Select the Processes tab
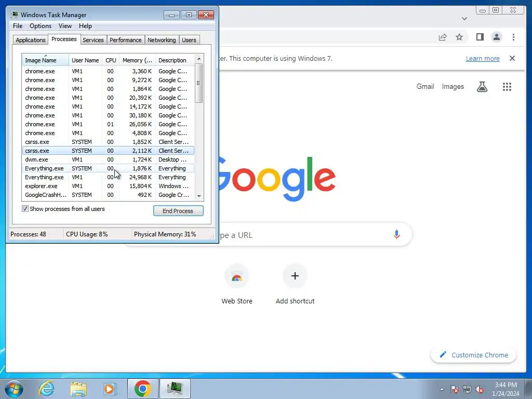 (x=64, y=39)
